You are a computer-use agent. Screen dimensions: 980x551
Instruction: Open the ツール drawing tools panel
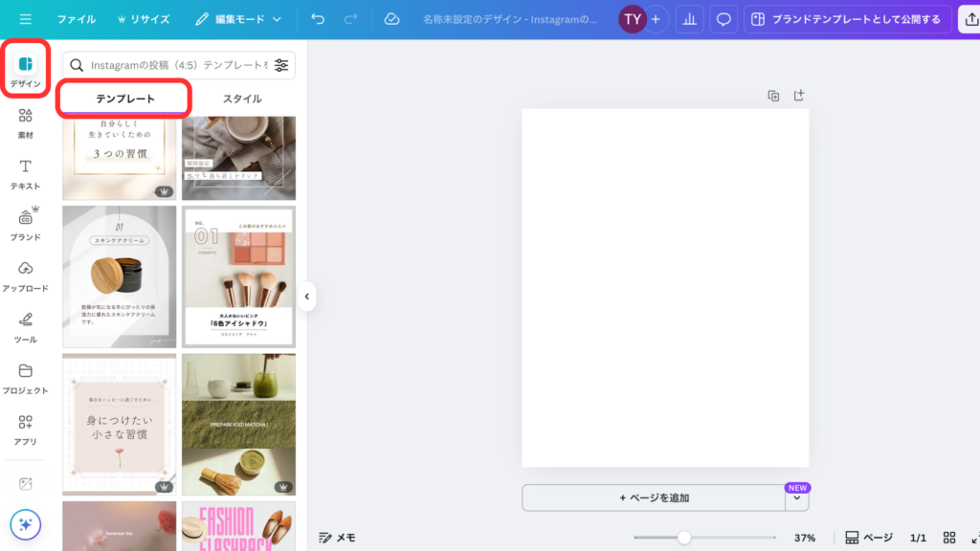tap(26, 326)
